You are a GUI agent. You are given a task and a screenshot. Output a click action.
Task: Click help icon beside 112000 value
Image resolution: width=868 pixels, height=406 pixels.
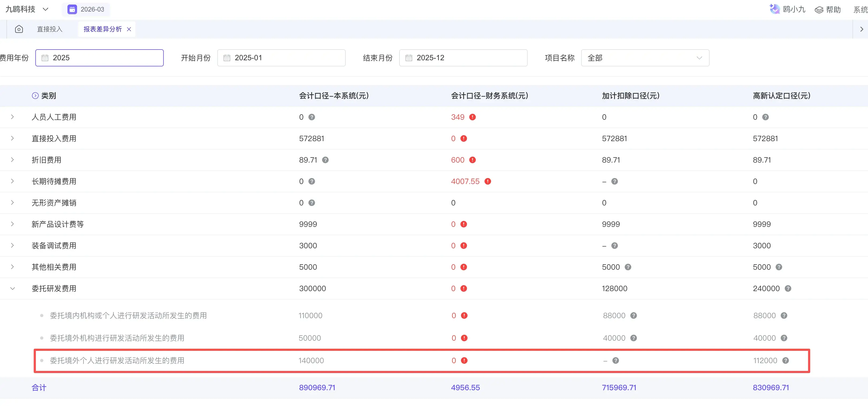tap(785, 360)
